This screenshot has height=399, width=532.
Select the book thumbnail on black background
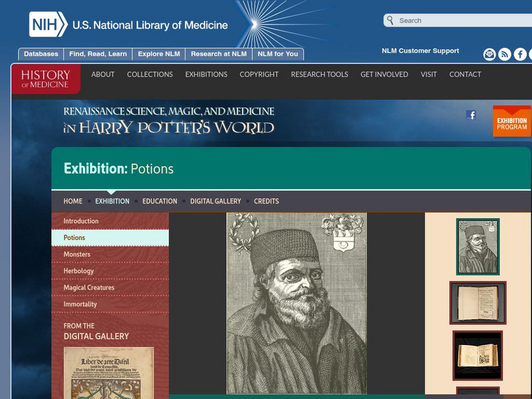[x=477, y=355]
